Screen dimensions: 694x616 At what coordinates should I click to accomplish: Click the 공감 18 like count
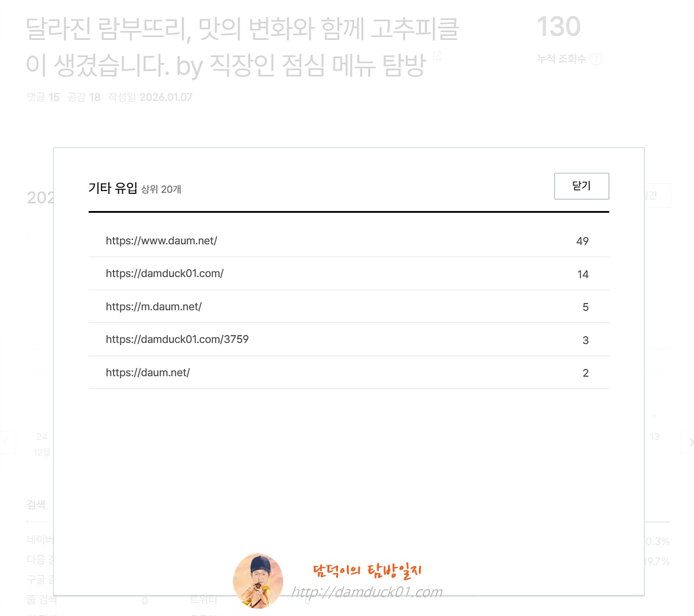click(x=84, y=97)
